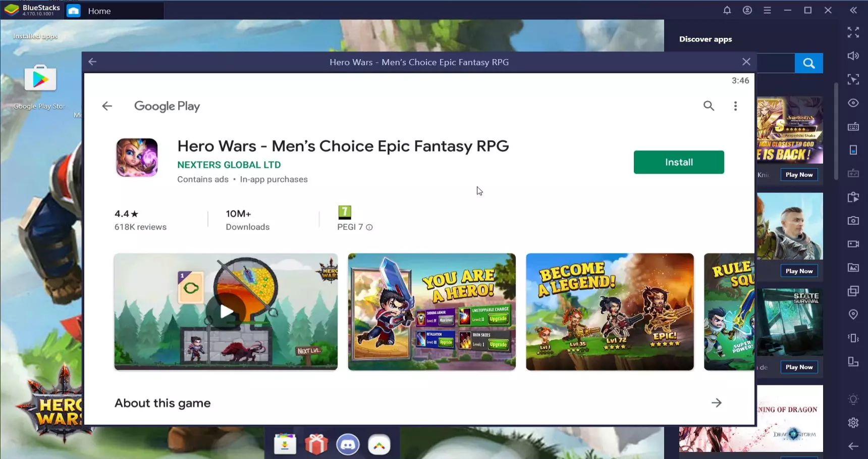The height and width of the screenshot is (459, 868).
Task: Play the Hero Wars trailer video
Action: [226, 312]
